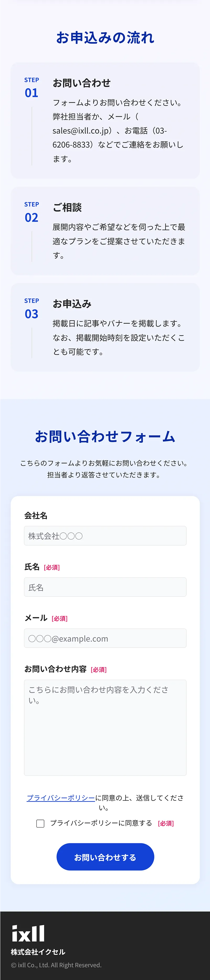
Task: Select the ご相談 step title
Action: (67, 207)
